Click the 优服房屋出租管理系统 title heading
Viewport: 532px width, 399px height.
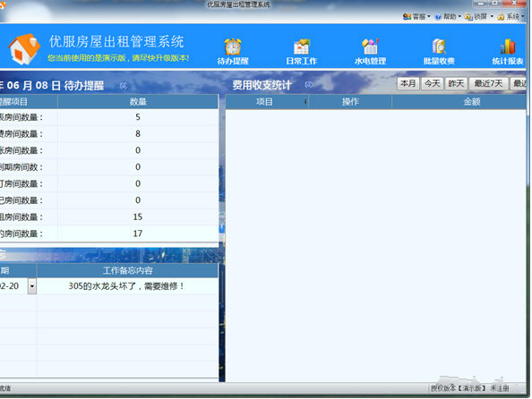tap(116, 41)
